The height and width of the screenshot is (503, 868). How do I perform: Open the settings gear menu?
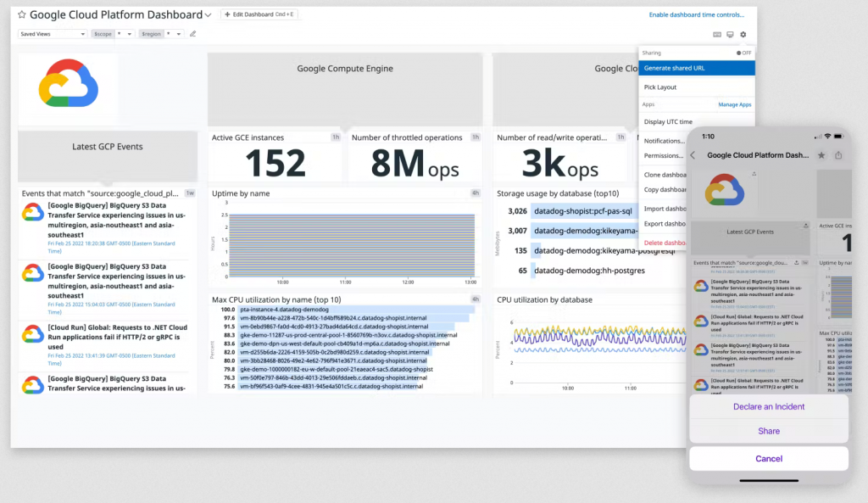[x=743, y=35]
